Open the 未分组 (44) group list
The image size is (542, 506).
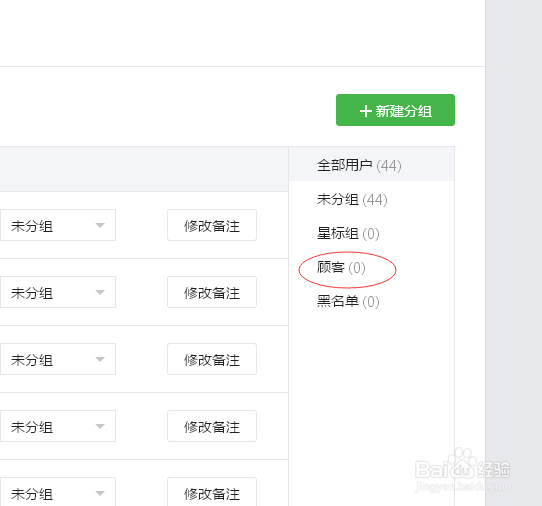point(352,199)
